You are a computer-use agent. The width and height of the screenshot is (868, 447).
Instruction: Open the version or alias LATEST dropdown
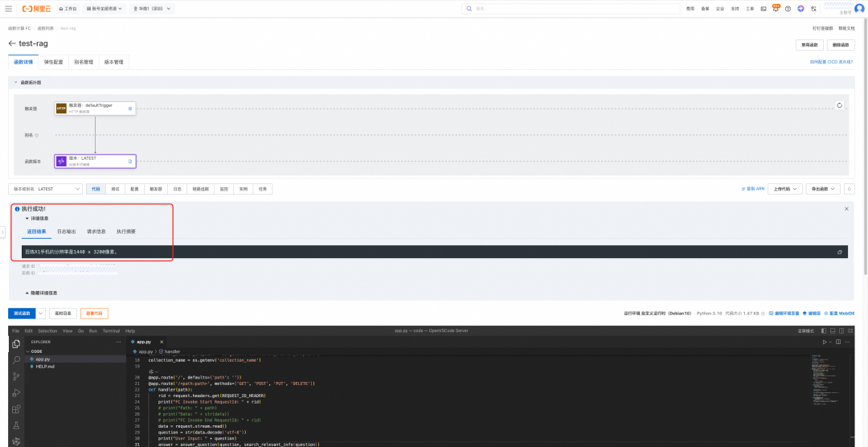pos(45,189)
